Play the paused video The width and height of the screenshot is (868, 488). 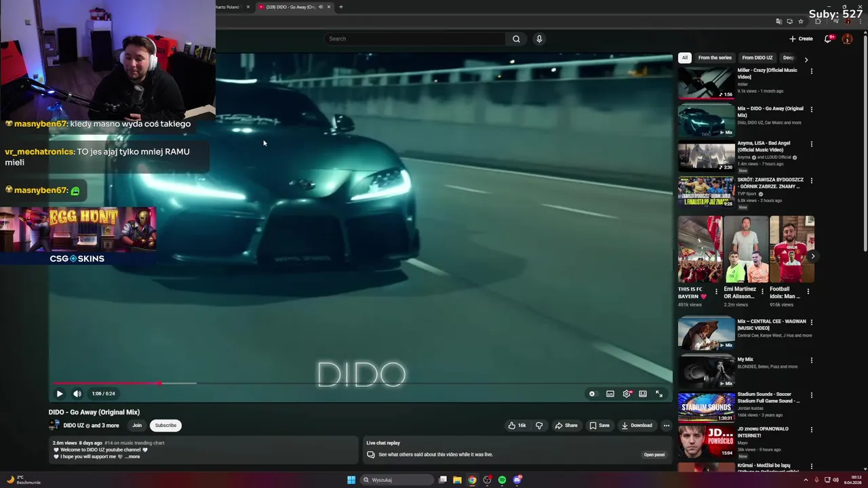(x=60, y=394)
